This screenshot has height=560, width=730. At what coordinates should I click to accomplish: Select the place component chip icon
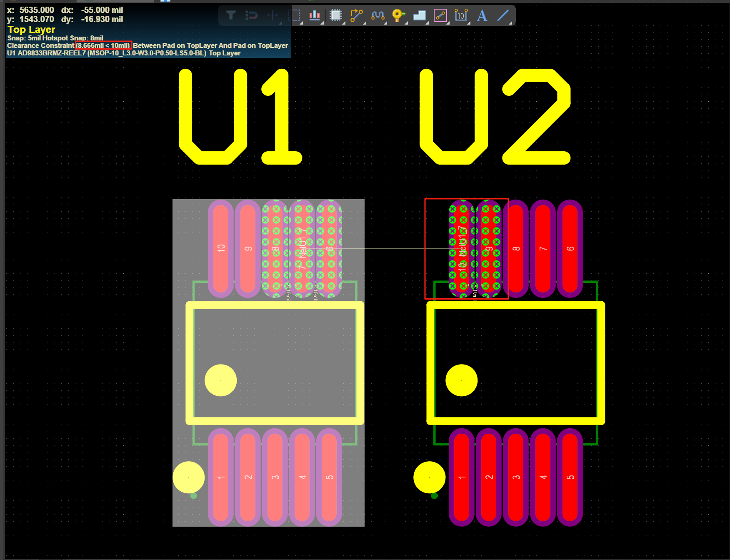click(x=336, y=16)
